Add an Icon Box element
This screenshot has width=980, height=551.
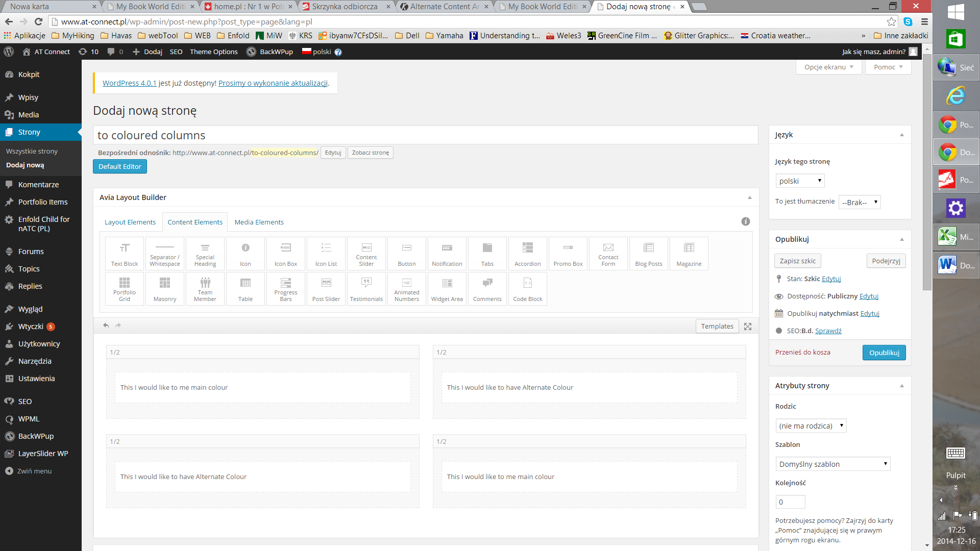(x=286, y=254)
